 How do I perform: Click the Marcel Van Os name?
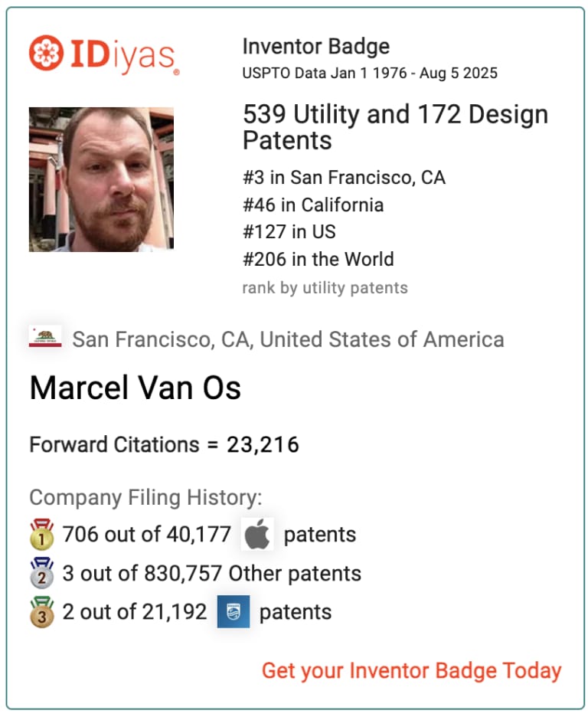click(x=136, y=388)
